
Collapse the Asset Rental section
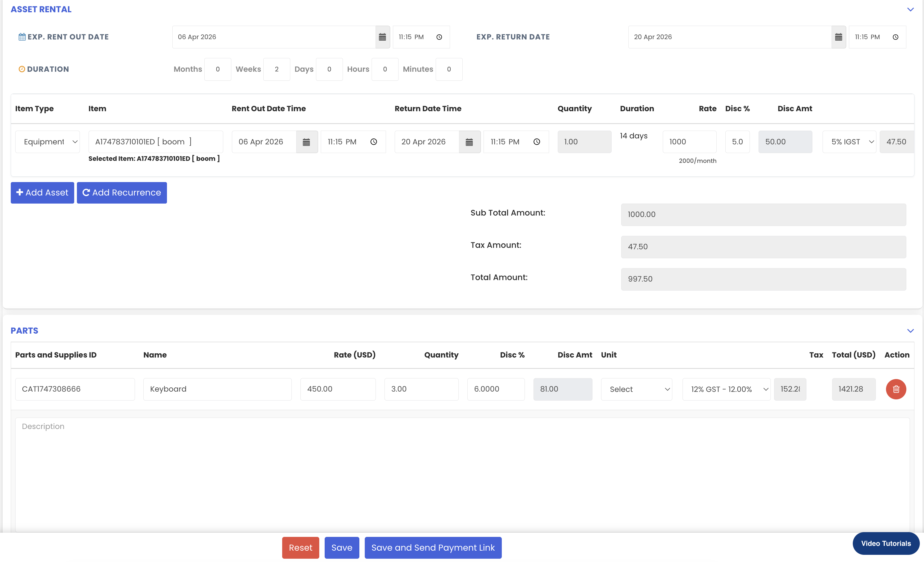910,9
